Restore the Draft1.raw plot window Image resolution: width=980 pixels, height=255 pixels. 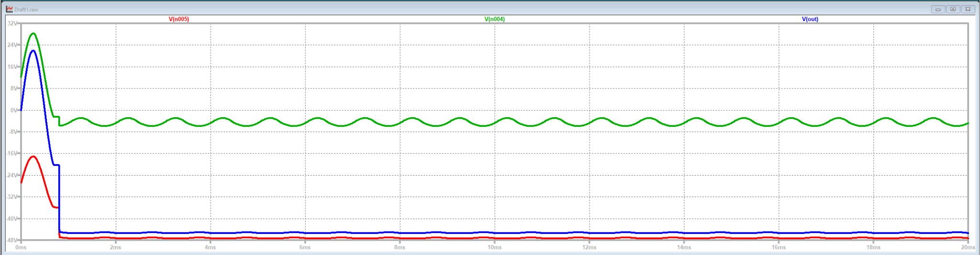click(953, 9)
